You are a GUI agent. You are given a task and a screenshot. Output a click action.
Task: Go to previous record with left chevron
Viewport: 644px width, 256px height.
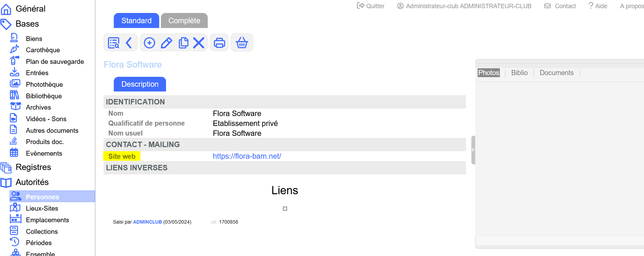129,43
